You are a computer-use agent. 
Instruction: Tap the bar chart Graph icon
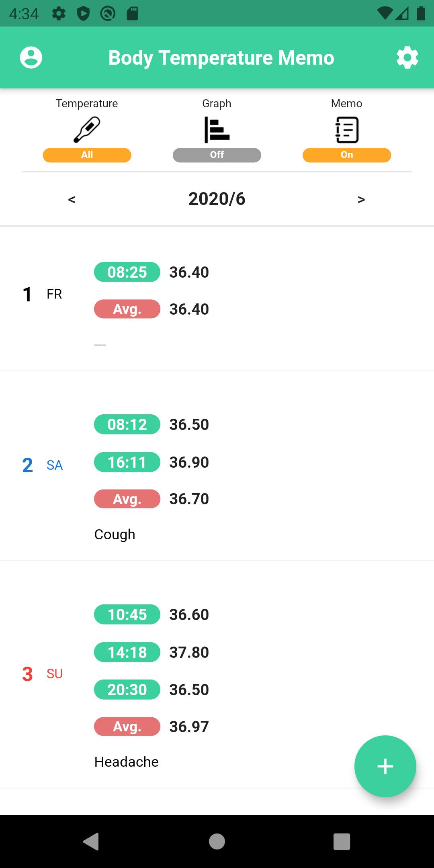point(217,130)
